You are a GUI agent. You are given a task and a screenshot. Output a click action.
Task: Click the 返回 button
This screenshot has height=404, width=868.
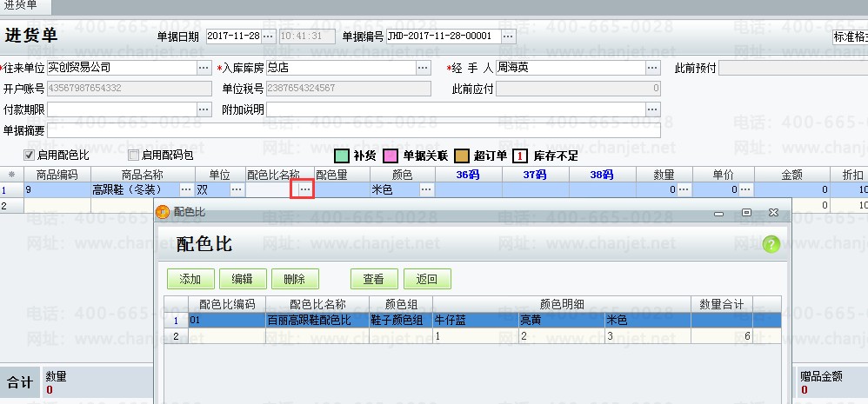[426, 279]
